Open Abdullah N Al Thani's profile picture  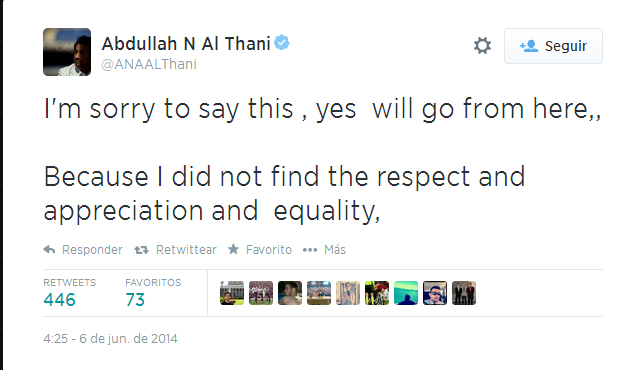pyautogui.click(x=67, y=52)
